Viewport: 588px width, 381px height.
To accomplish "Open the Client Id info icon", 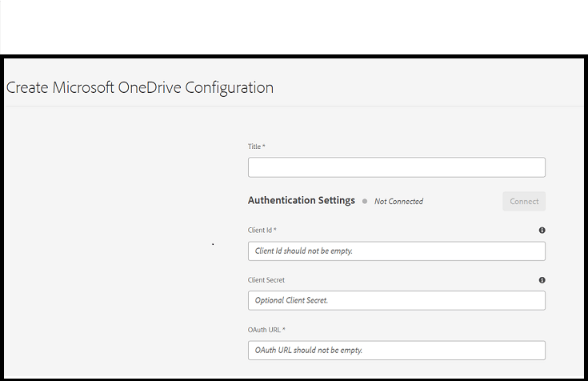I will point(542,230).
